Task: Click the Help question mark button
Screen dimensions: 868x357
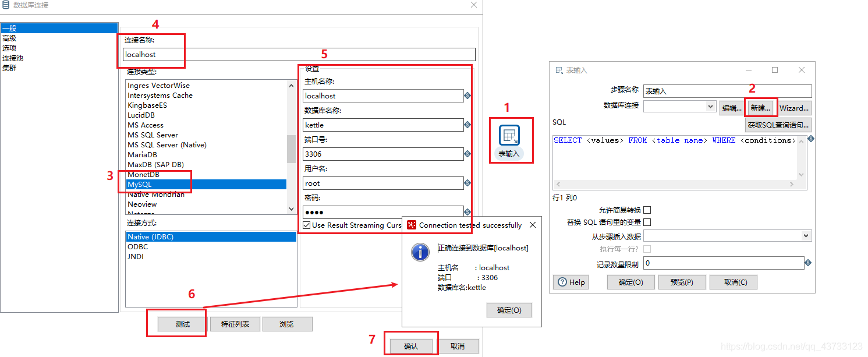Action: pos(571,282)
